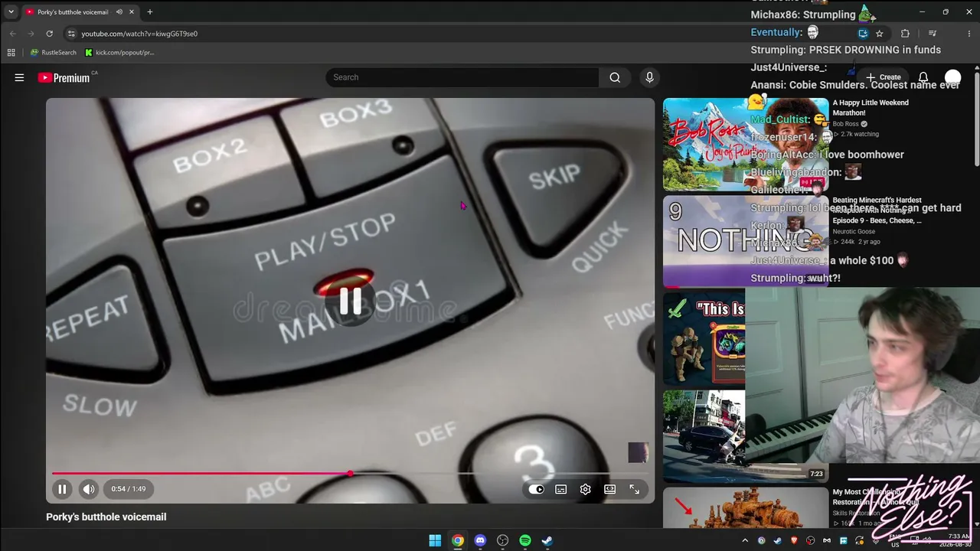
Task: Open Discord from the taskbar
Action: (480, 540)
